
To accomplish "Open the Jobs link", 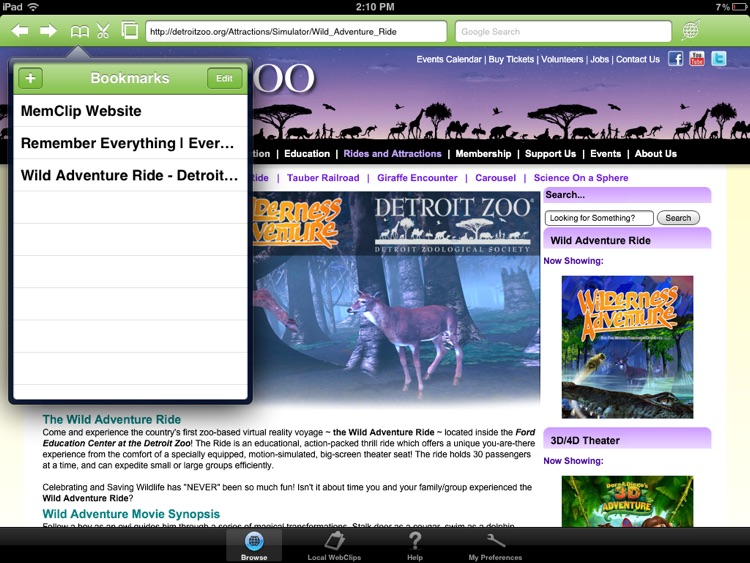I will (599, 59).
